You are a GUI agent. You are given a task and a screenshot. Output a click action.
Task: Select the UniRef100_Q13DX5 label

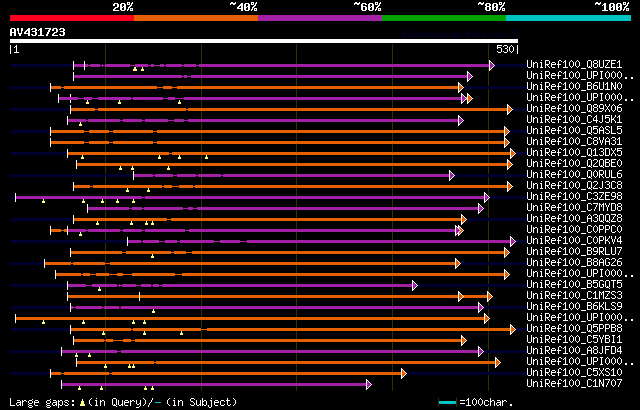coord(574,153)
